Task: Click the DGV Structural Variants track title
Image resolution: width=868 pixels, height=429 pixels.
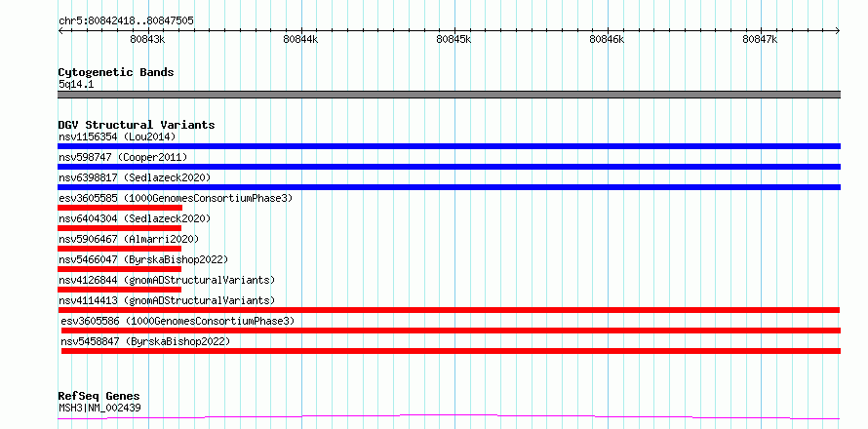Action: 137,125
